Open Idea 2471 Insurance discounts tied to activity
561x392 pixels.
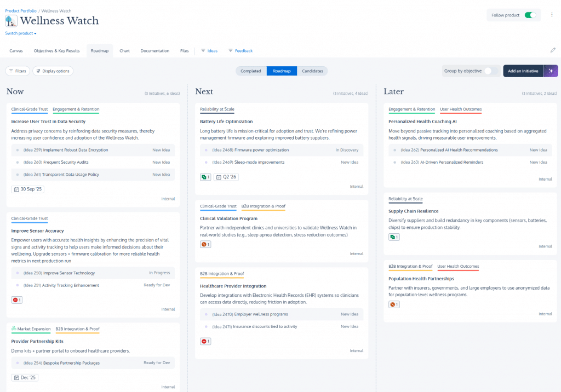tap(282, 326)
